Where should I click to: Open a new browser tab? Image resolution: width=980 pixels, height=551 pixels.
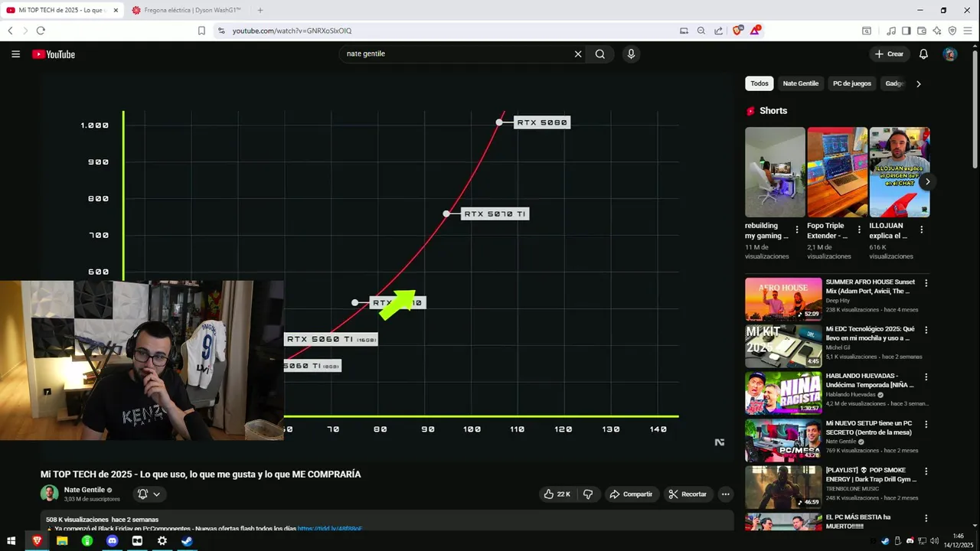coord(260,10)
